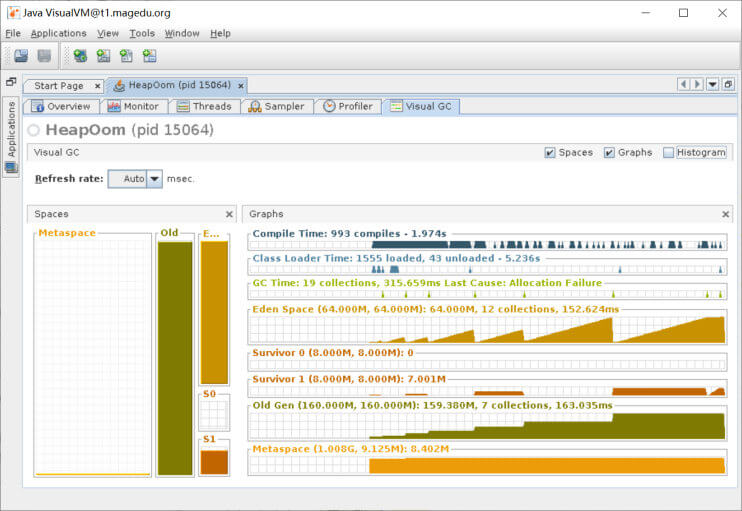Click the Load snapshot toolbar icon
The image size is (742, 511).
point(21,56)
